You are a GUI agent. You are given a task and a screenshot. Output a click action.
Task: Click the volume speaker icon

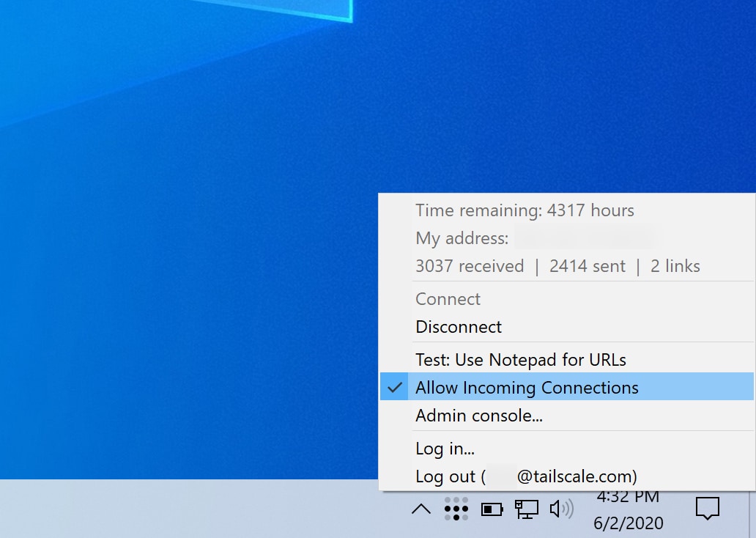pyautogui.click(x=561, y=509)
